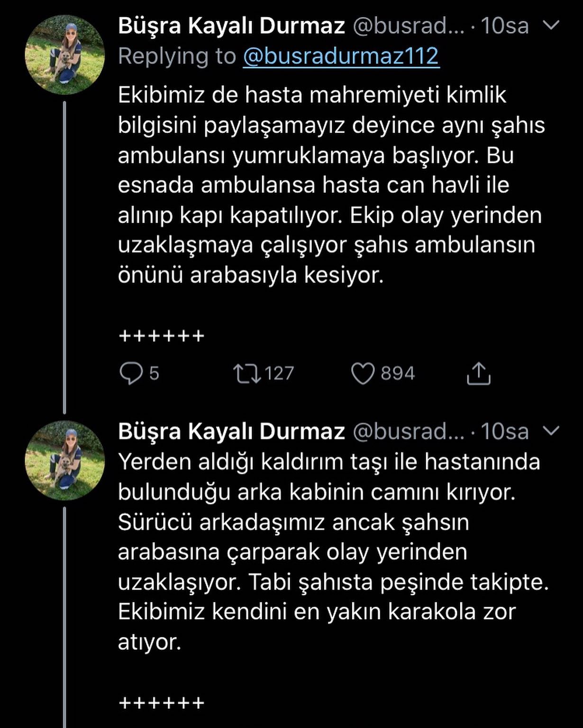This screenshot has height=728, width=583.
Task: Click the reply speech bubble icon
Action: point(131,373)
